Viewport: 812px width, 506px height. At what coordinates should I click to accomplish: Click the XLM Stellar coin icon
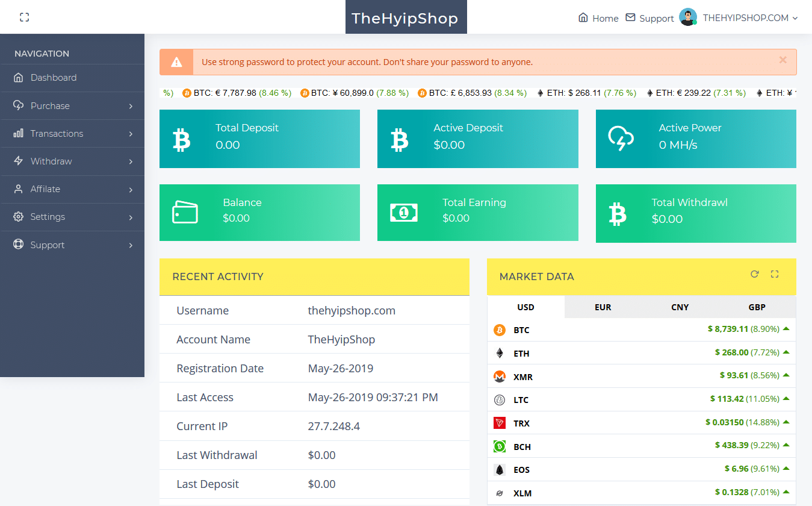500,493
